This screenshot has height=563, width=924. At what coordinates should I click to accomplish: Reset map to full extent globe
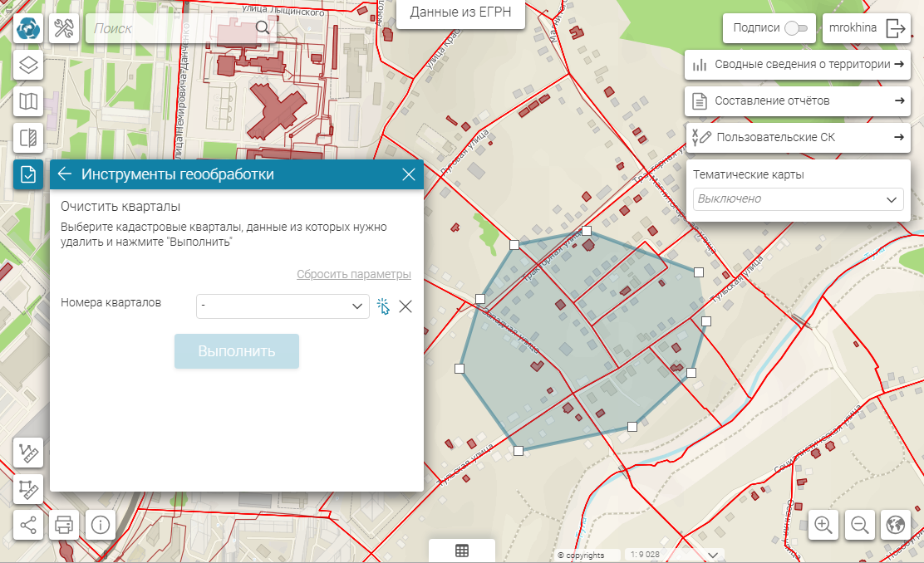point(895,525)
